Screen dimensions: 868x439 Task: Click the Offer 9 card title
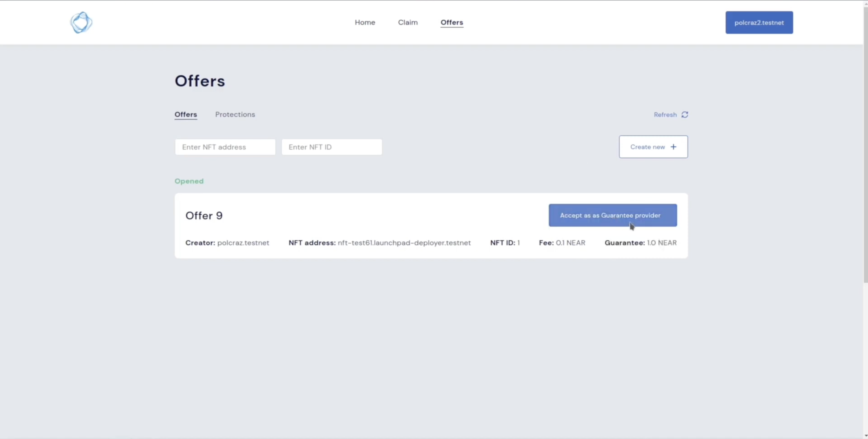(204, 216)
